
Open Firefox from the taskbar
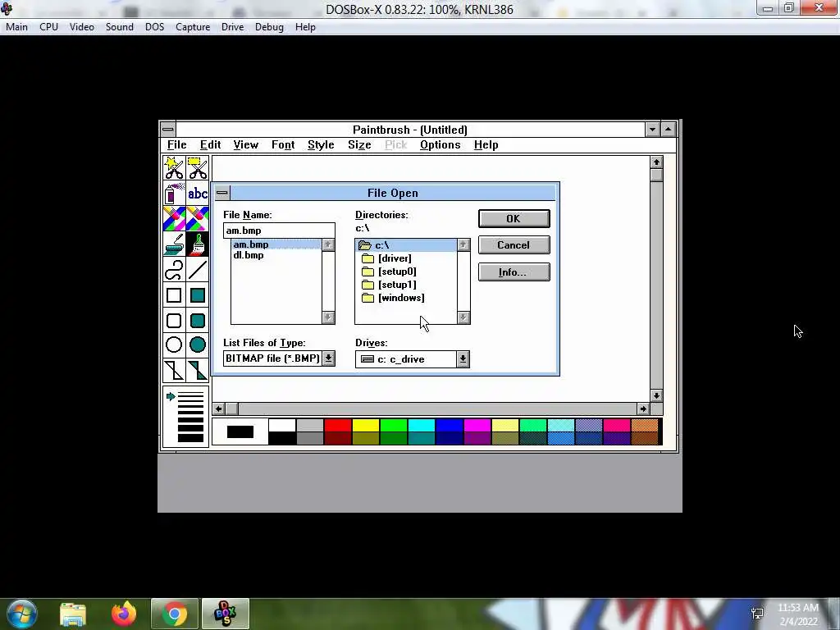[123, 614]
